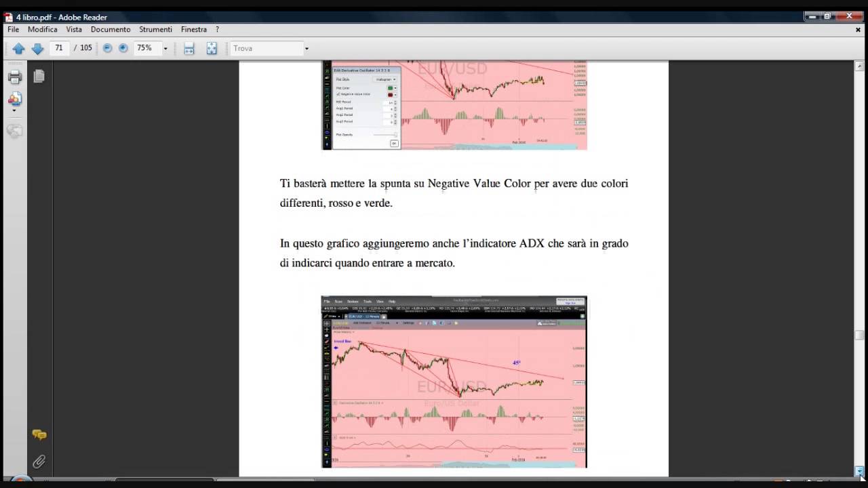
Task: Select the fit one full page icon
Action: 212,48
